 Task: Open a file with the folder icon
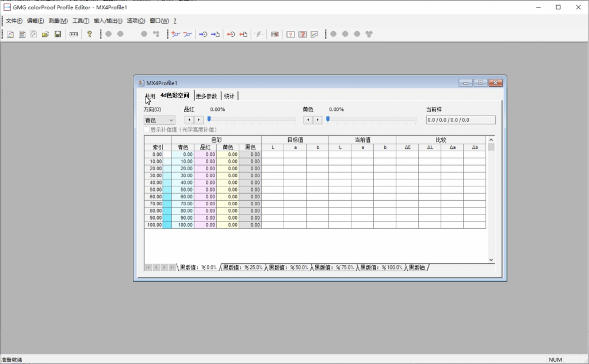(45, 34)
